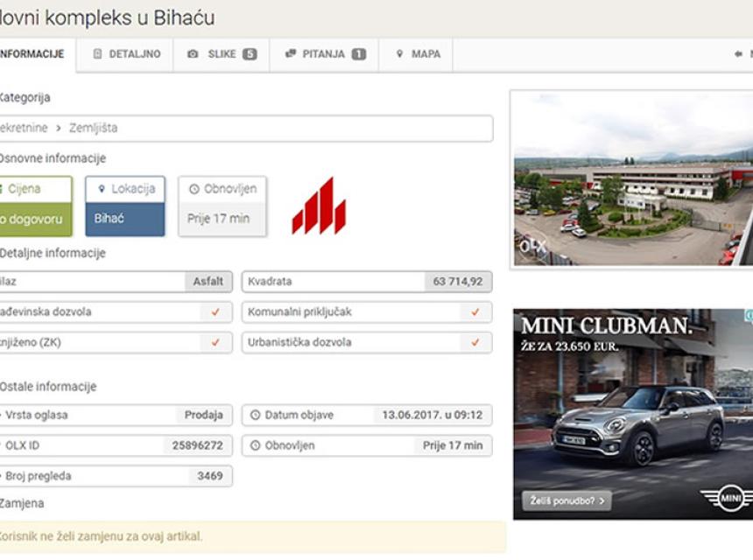Open the Pitanja tab

[x=324, y=54]
